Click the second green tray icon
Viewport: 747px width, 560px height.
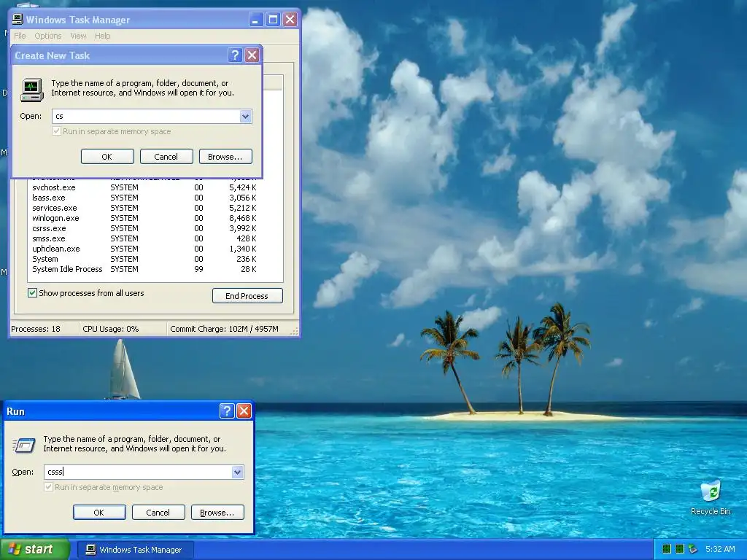[680, 549]
